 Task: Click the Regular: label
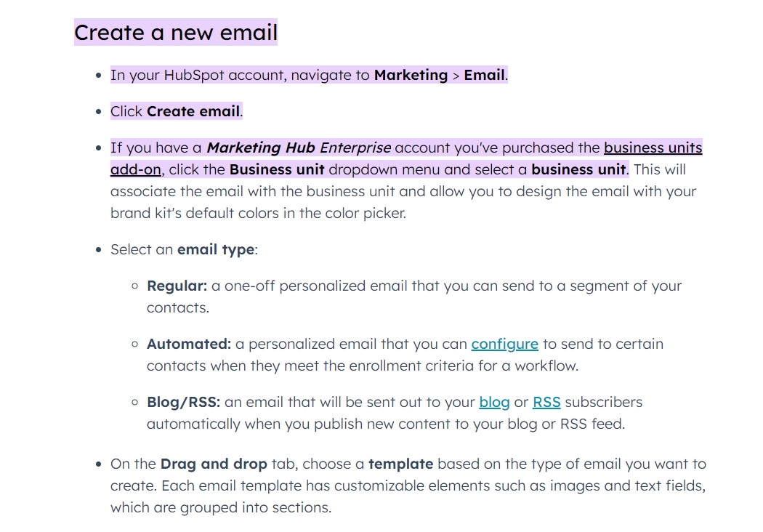click(177, 286)
